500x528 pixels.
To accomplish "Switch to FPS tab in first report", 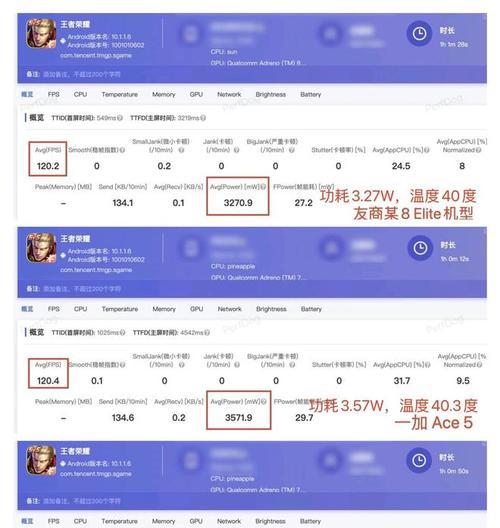I will 54,94.
